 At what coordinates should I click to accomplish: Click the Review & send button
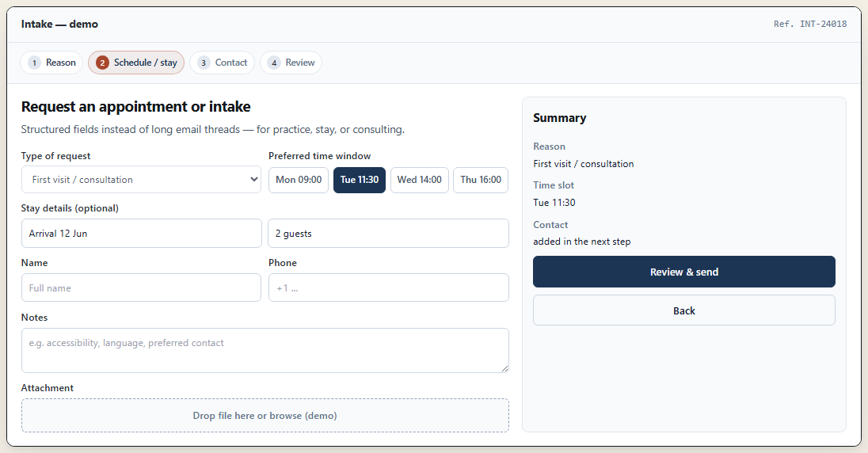pos(684,272)
